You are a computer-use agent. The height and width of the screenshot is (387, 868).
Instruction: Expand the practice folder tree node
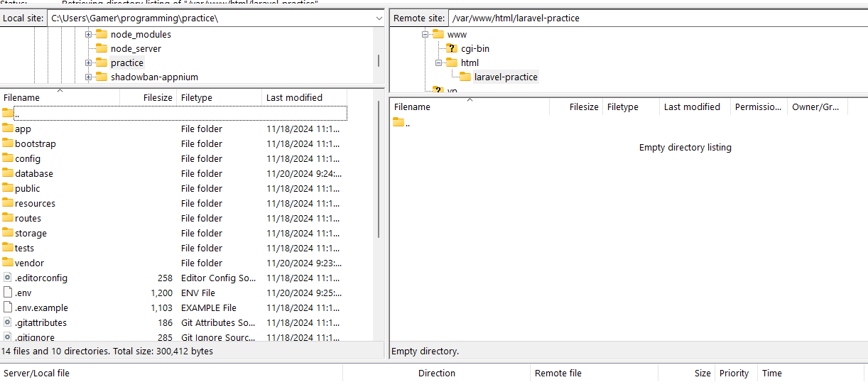click(89, 62)
